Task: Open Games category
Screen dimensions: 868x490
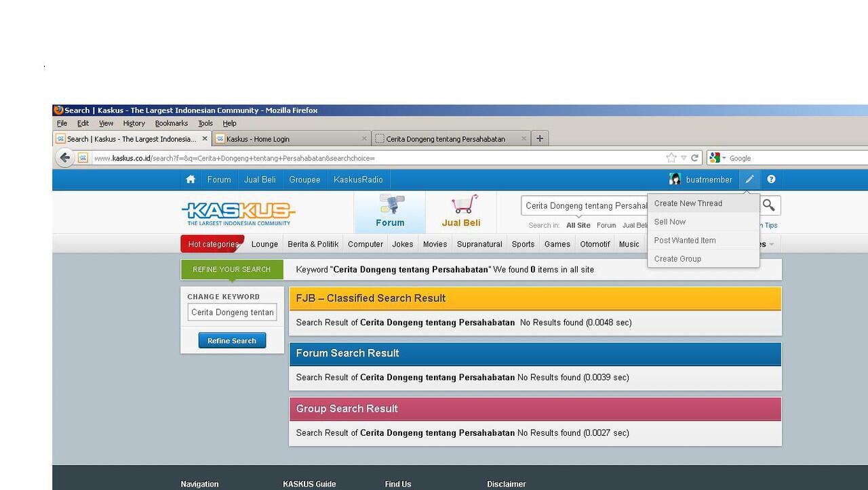Action: (557, 244)
